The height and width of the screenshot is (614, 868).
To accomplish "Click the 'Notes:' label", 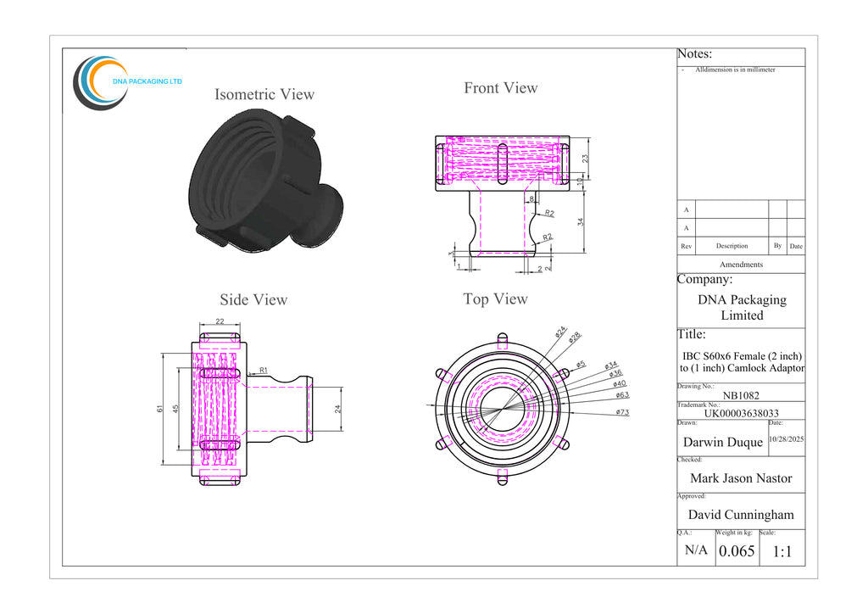I will coord(695,53).
